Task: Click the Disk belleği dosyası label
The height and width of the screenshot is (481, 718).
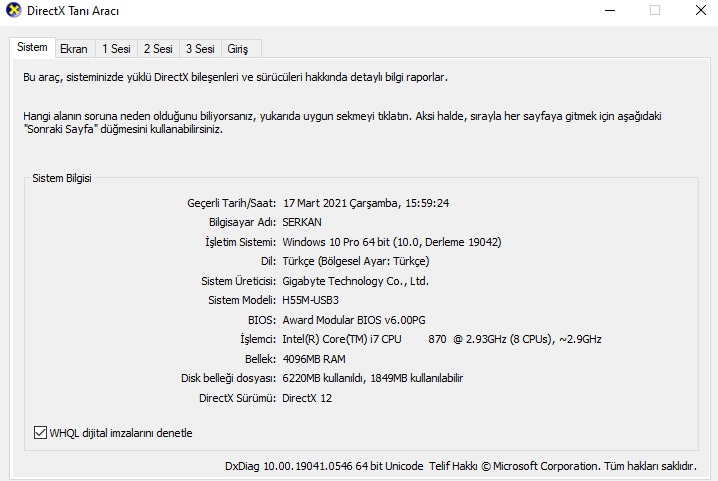Action: (228, 378)
